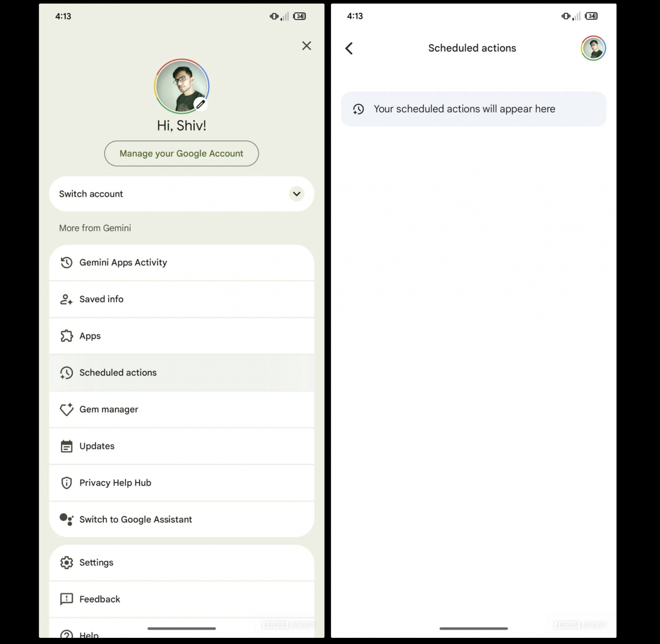660x644 pixels.
Task: Click the Settings gear icon
Action: click(x=66, y=563)
